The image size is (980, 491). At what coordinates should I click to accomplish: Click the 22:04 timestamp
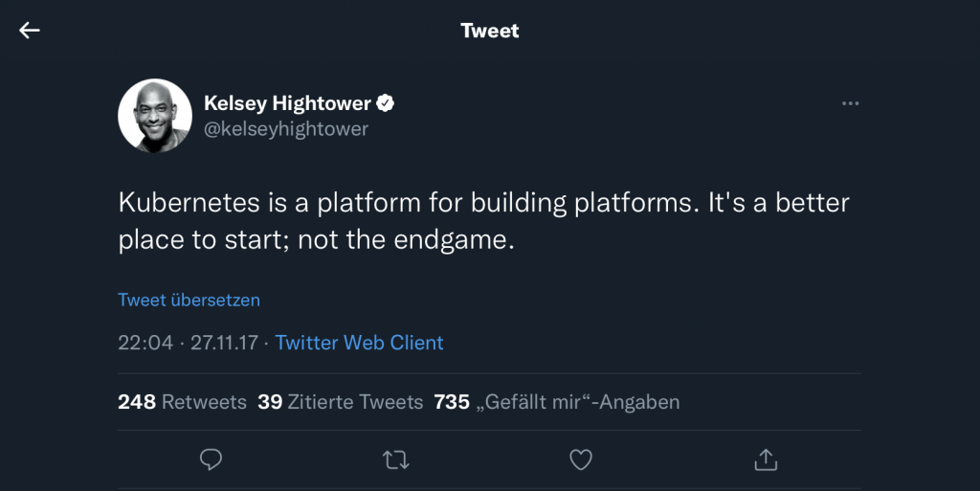tap(145, 343)
